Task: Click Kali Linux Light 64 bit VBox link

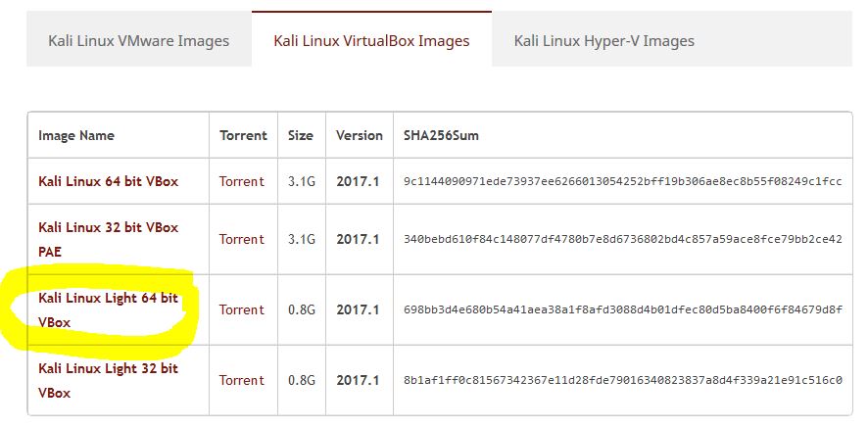Action: [x=109, y=309]
